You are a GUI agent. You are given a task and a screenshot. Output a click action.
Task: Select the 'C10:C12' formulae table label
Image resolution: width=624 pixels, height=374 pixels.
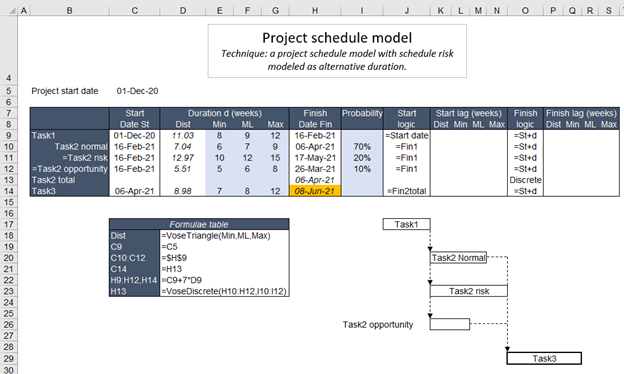tap(135, 258)
